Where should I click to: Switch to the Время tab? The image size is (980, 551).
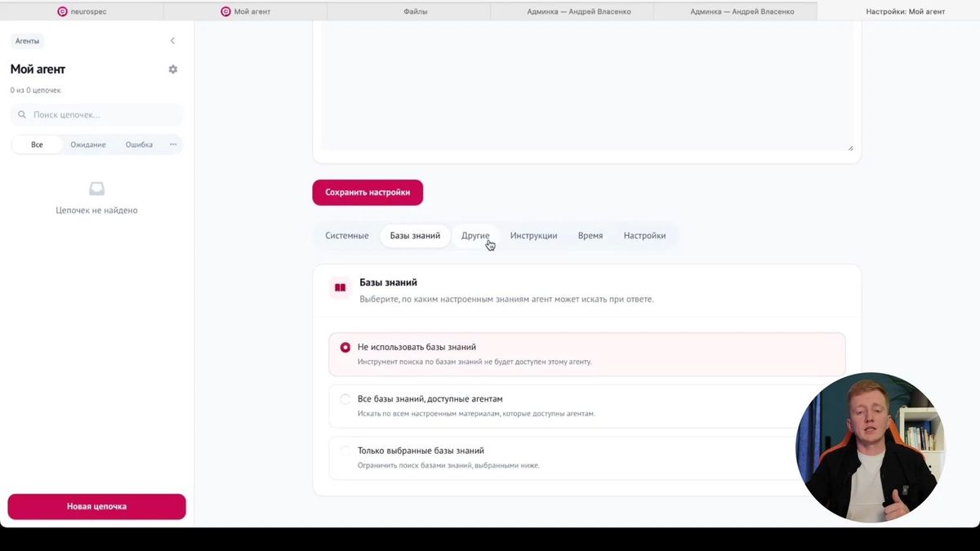(x=590, y=236)
